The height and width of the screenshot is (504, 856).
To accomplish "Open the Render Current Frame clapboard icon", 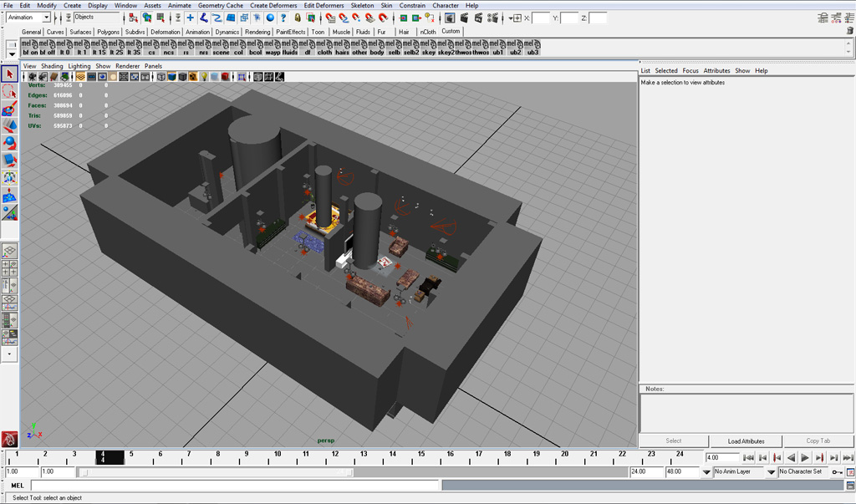I will (464, 18).
